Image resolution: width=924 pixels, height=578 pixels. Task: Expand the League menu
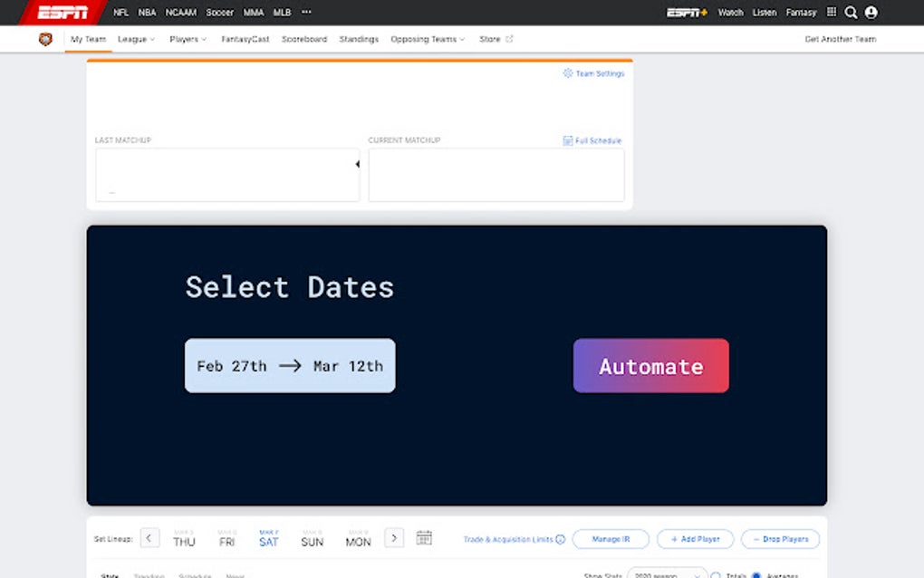(x=136, y=39)
